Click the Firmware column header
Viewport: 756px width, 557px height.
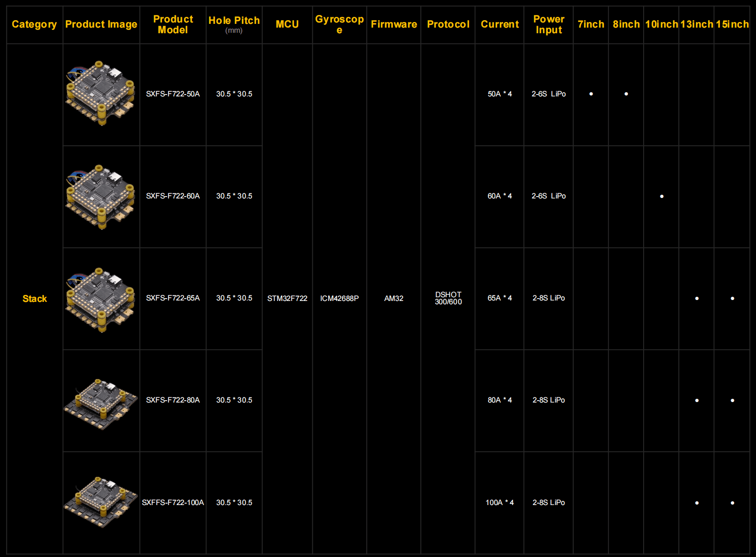pyautogui.click(x=394, y=24)
